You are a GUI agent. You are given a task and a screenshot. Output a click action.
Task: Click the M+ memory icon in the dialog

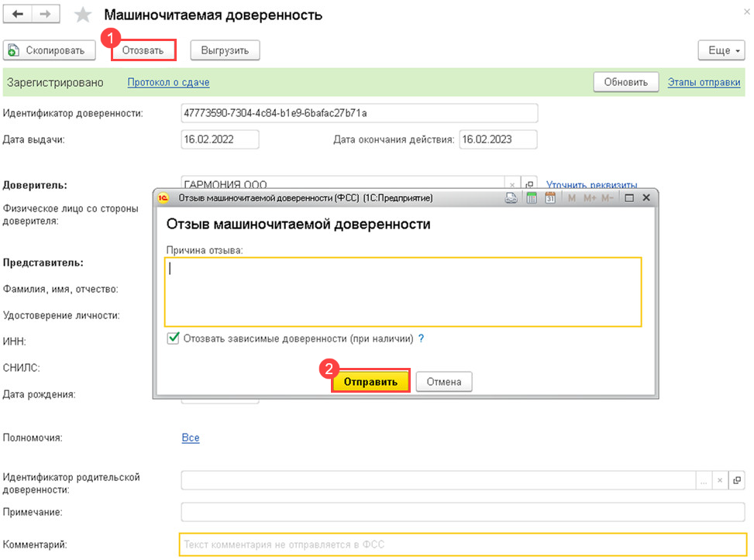point(590,198)
